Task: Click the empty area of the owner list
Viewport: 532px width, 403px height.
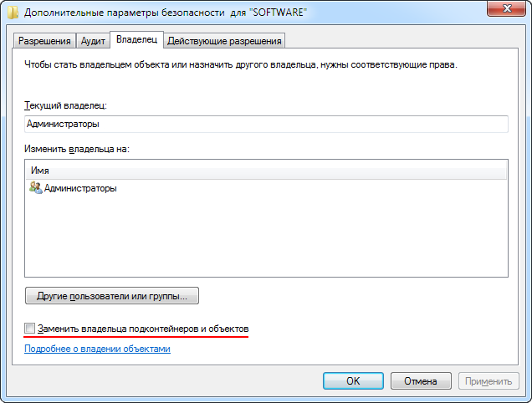Action: pyautogui.click(x=266, y=236)
